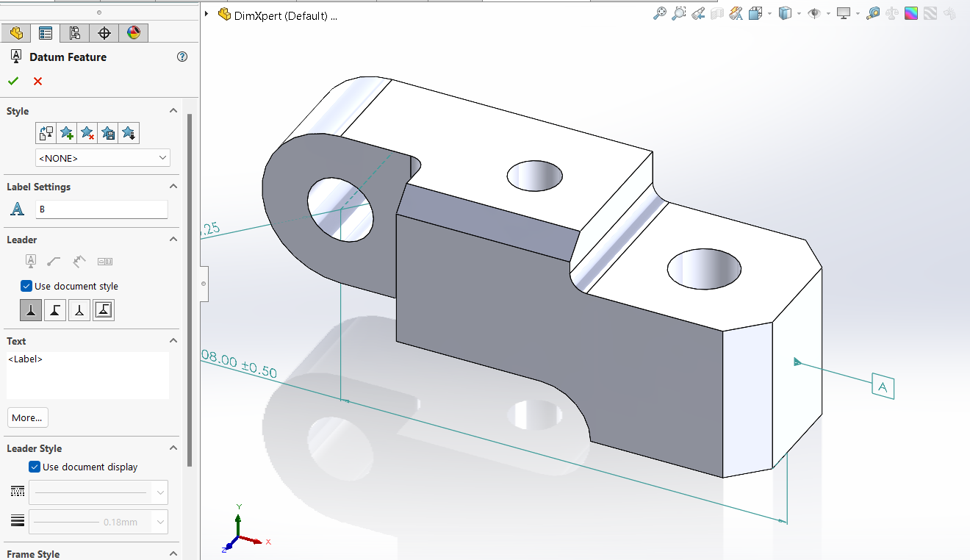
Task: Toggle Use document display in Leader Style
Action: pyautogui.click(x=34, y=467)
